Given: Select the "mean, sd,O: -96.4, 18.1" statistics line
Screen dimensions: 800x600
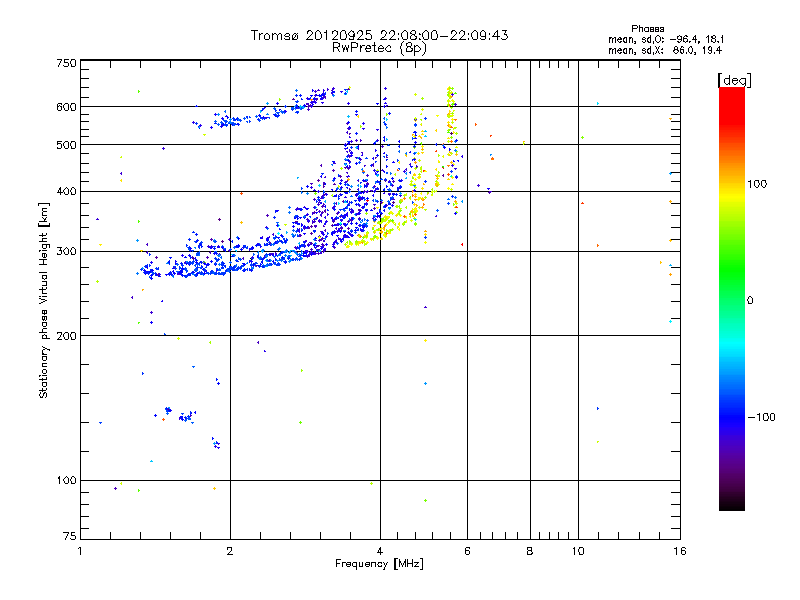Looking at the screenshot, I should coord(666,39).
